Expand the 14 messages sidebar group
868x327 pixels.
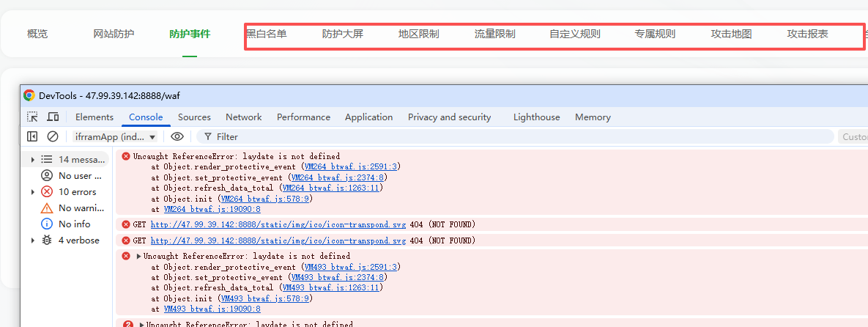point(33,160)
